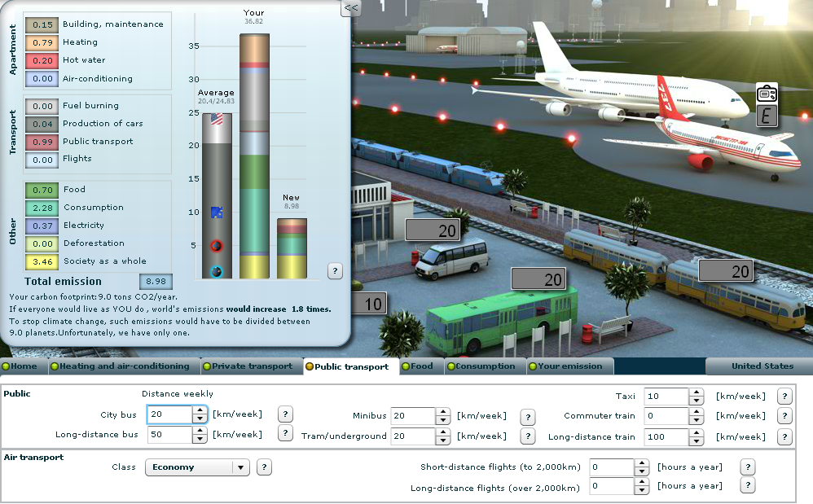
Task: Increase the City bus distance value
Action: (x=200, y=410)
